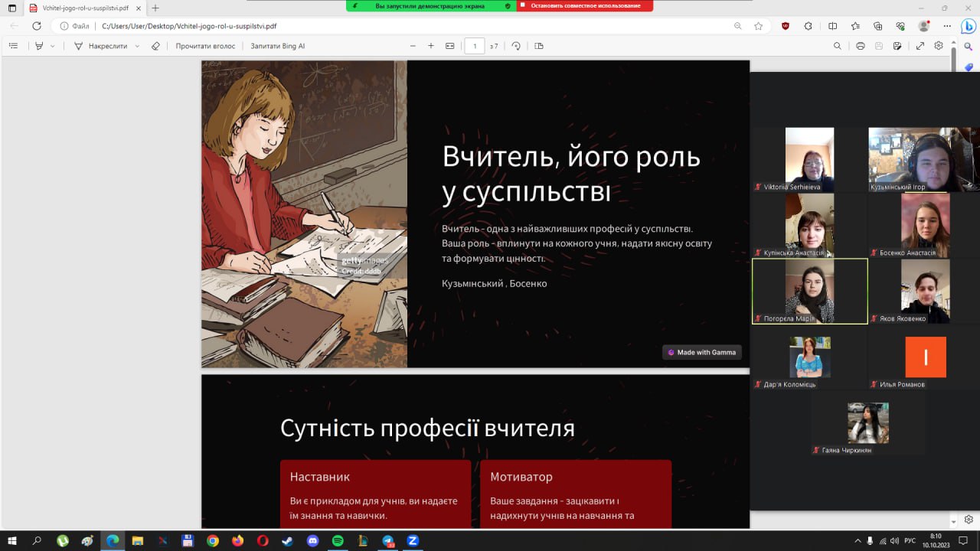Show hidden system tray icons

(857, 540)
